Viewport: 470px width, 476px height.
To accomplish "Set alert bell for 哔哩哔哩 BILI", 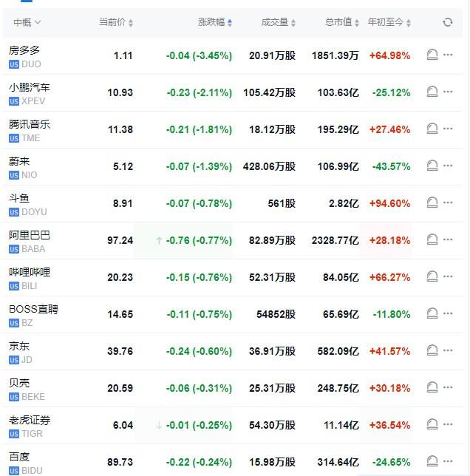I will pos(432,276).
